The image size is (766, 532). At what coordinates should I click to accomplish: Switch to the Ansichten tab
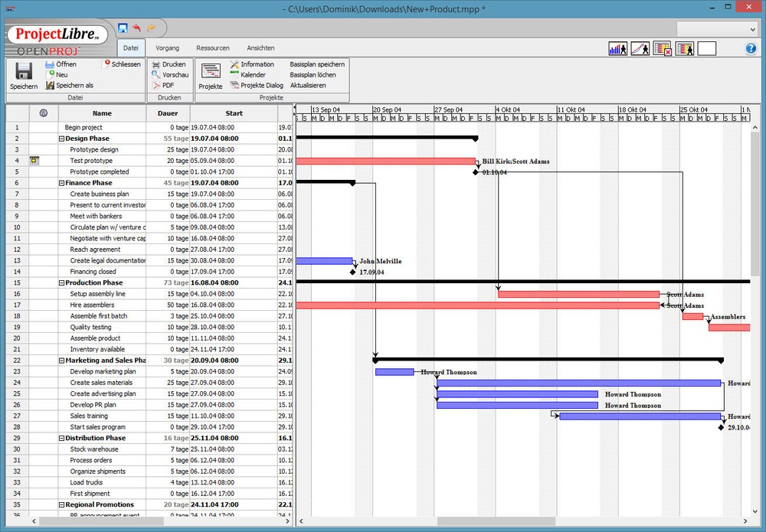260,47
